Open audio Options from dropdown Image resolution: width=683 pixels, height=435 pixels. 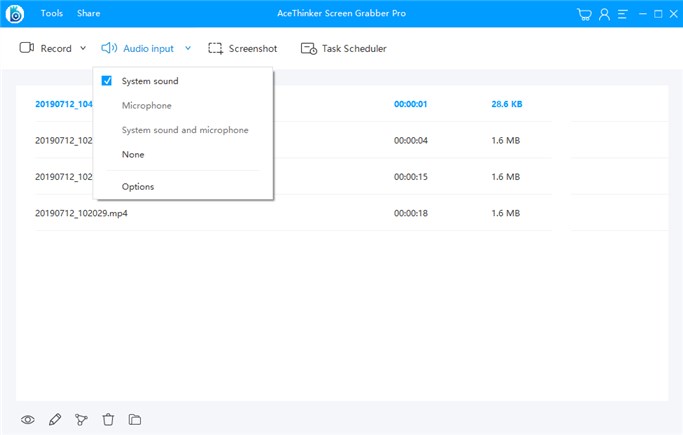click(x=138, y=186)
